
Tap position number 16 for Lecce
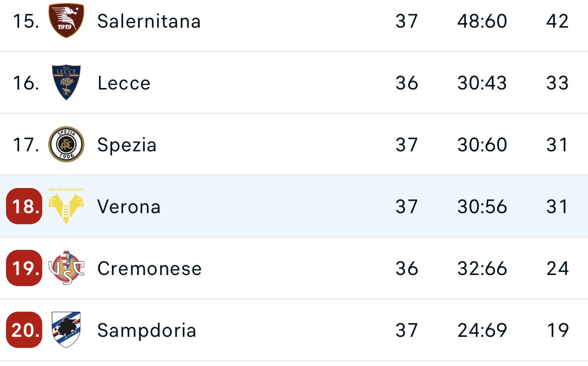coord(26,83)
